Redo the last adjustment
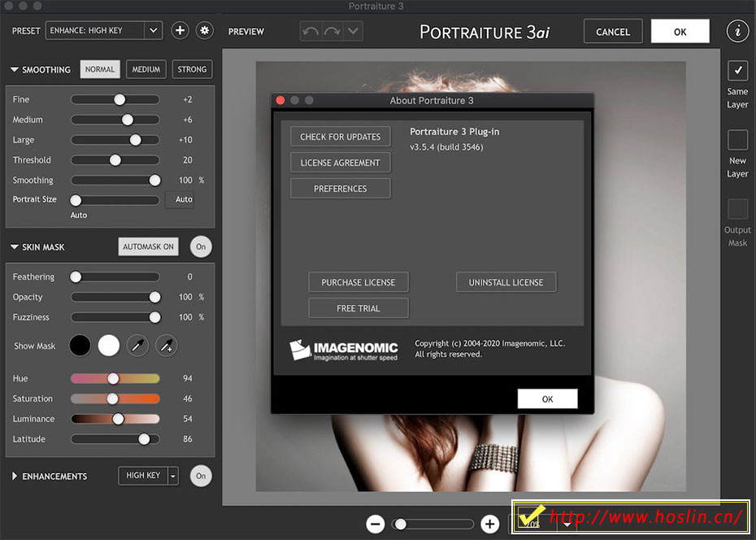 332,32
